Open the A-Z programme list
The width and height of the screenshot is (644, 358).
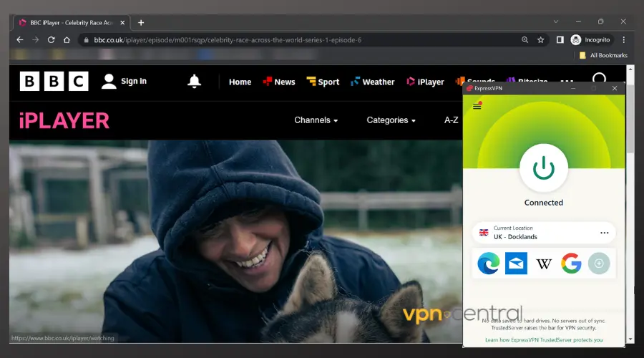click(451, 120)
